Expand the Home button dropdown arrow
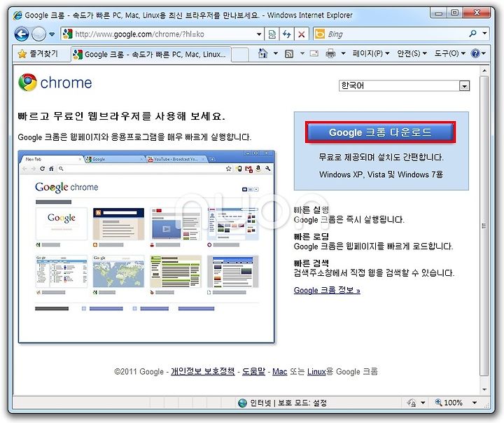504x423 pixels. pyautogui.click(x=276, y=53)
